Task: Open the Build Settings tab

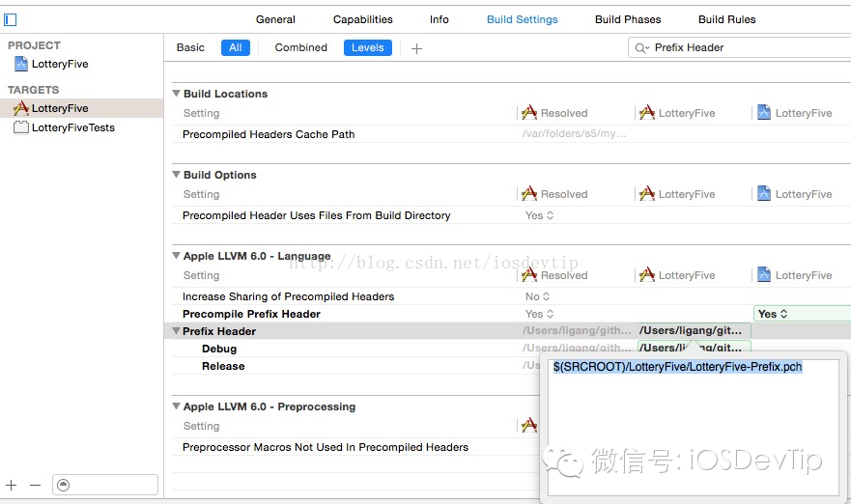Action: point(523,19)
